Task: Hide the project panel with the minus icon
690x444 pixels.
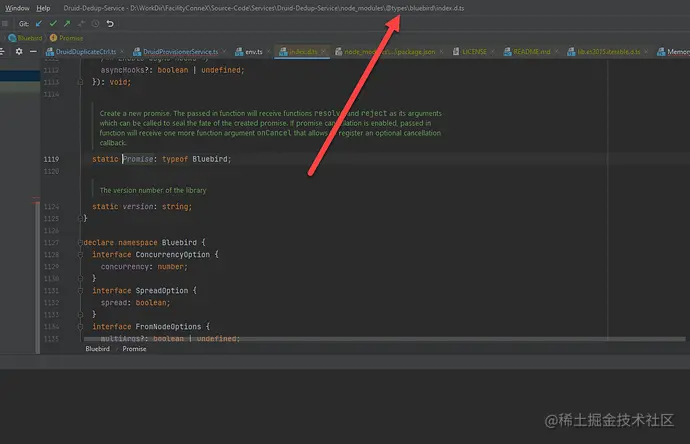Action: click(33, 51)
